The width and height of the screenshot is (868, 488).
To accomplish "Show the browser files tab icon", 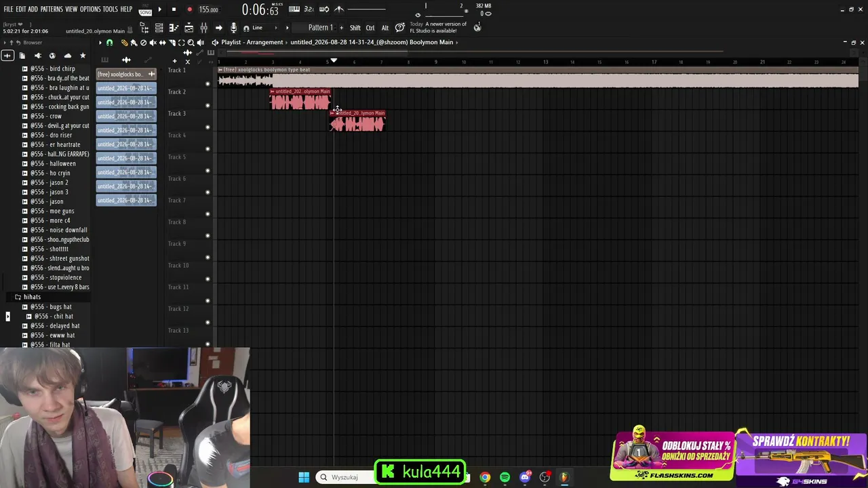I will pos(22,56).
